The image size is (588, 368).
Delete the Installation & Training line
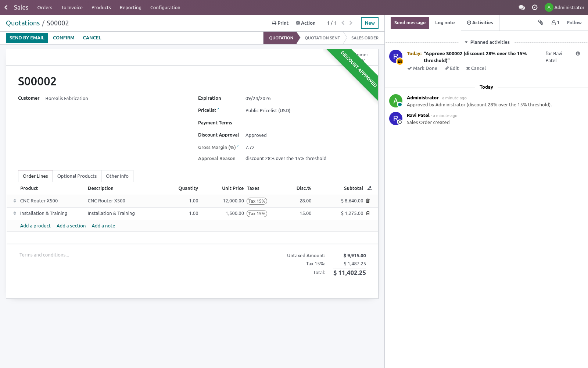(x=368, y=213)
